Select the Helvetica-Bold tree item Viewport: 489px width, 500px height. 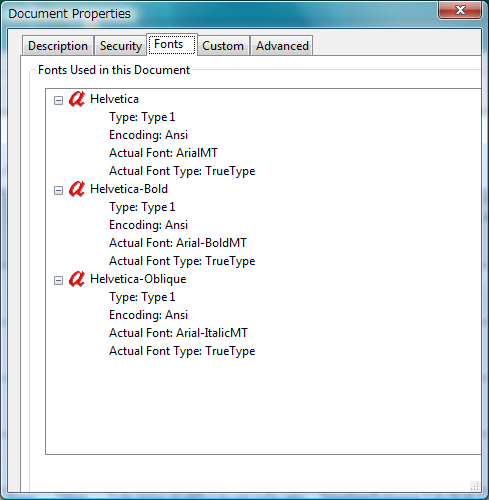[x=129, y=189]
